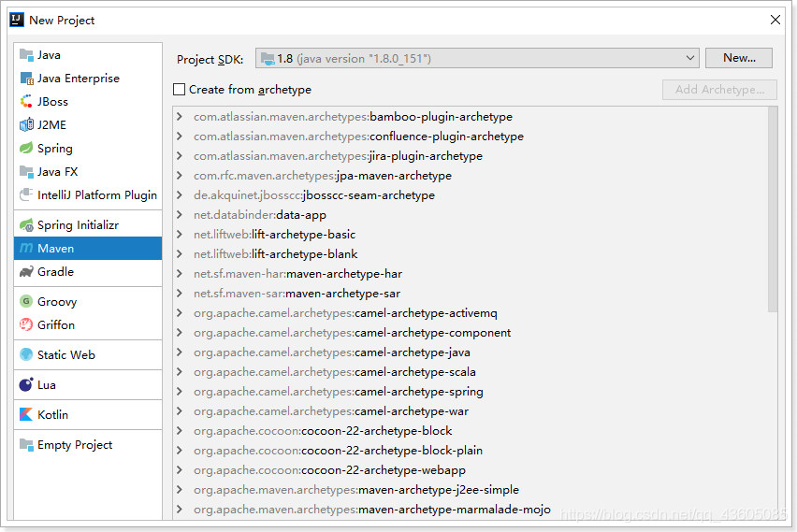Image resolution: width=797 pixels, height=532 pixels.
Task: Select camel-archetype-java row text
Action: [332, 352]
